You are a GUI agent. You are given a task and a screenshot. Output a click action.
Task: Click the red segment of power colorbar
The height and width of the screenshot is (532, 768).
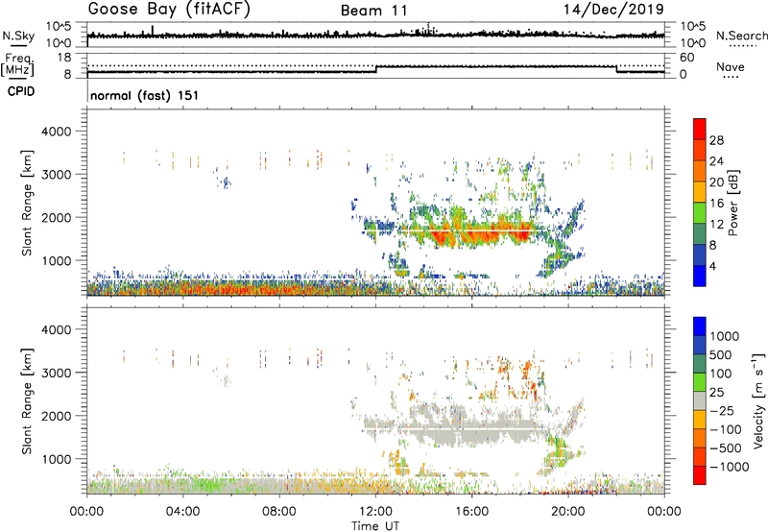pyautogui.click(x=700, y=129)
